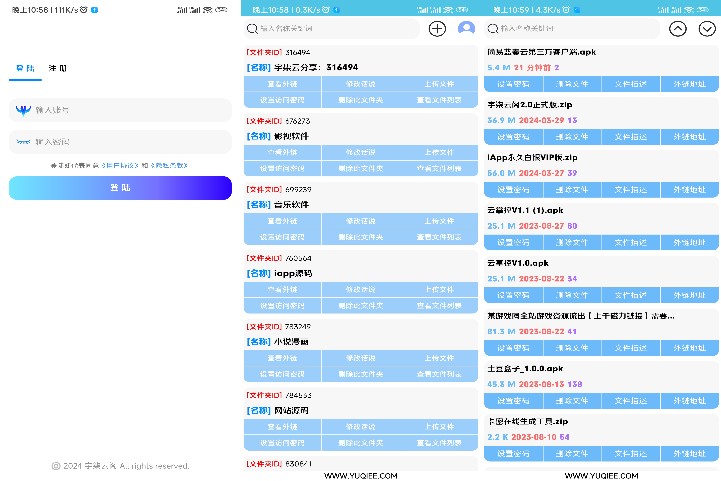721x481 pixels.
Task: Switch to the 注册 register tab
Action: point(58,69)
